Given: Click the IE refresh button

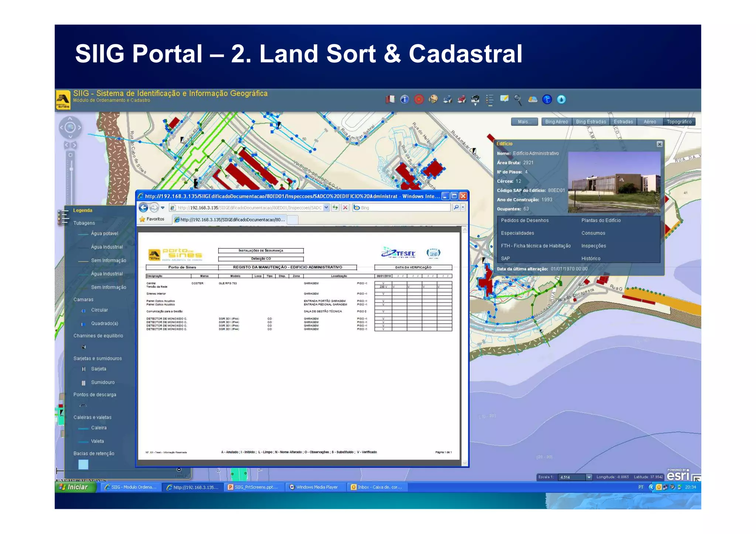Looking at the screenshot, I should click(335, 207).
